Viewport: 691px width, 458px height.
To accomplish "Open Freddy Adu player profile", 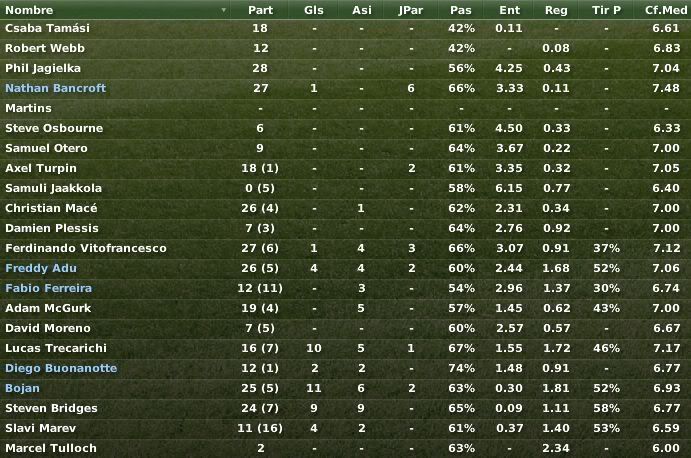I will [x=41, y=268].
